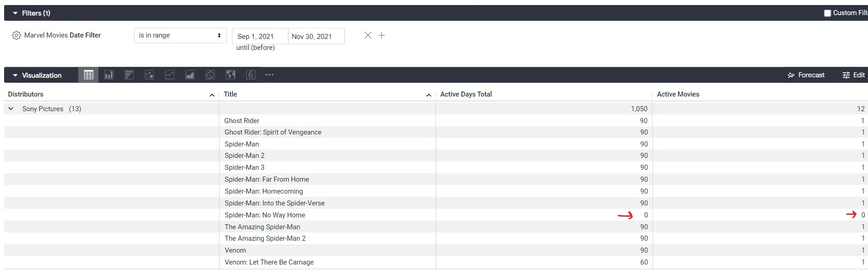Click the 1,050 Active Days total value
The image size is (868, 270).
[x=639, y=109]
